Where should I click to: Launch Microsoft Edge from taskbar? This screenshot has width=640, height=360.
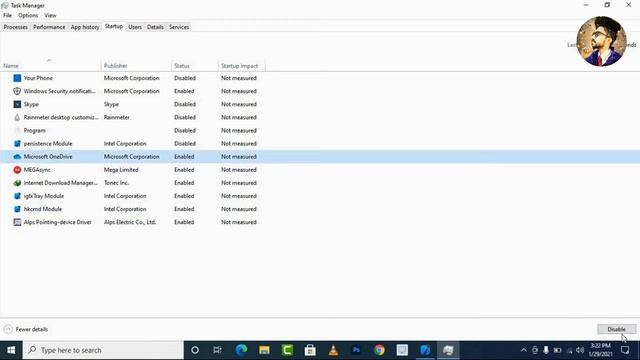click(241, 350)
